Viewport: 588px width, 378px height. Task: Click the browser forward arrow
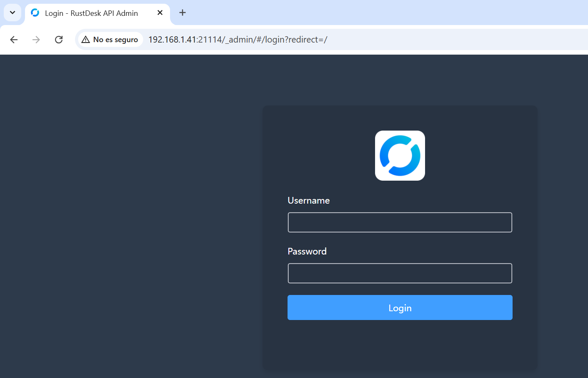pos(36,40)
